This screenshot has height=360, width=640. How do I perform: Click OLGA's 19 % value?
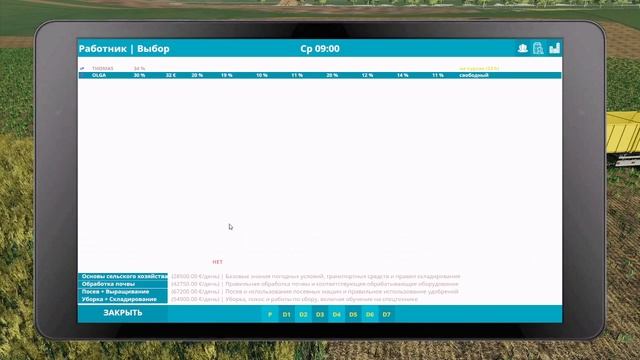[227, 75]
